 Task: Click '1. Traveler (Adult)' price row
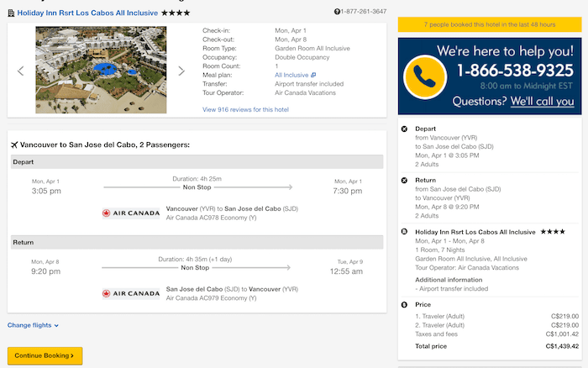click(496, 316)
